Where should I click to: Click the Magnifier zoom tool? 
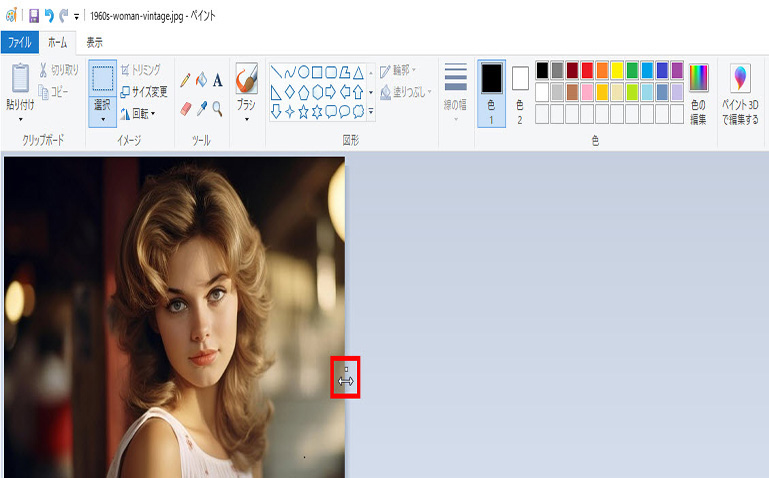pos(217,108)
